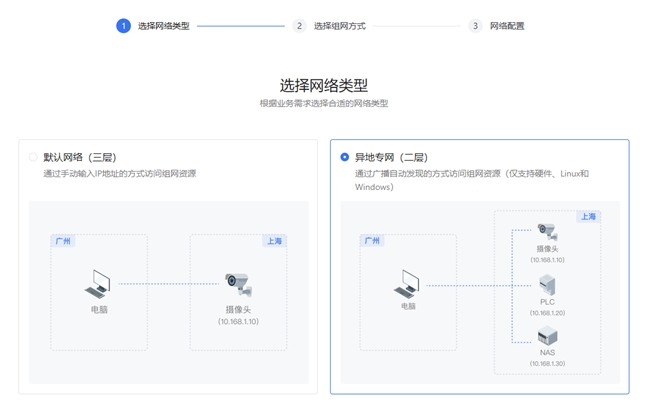Click the NAS storage icon
The height and width of the screenshot is (410, 650).
(x=547, y=336)
